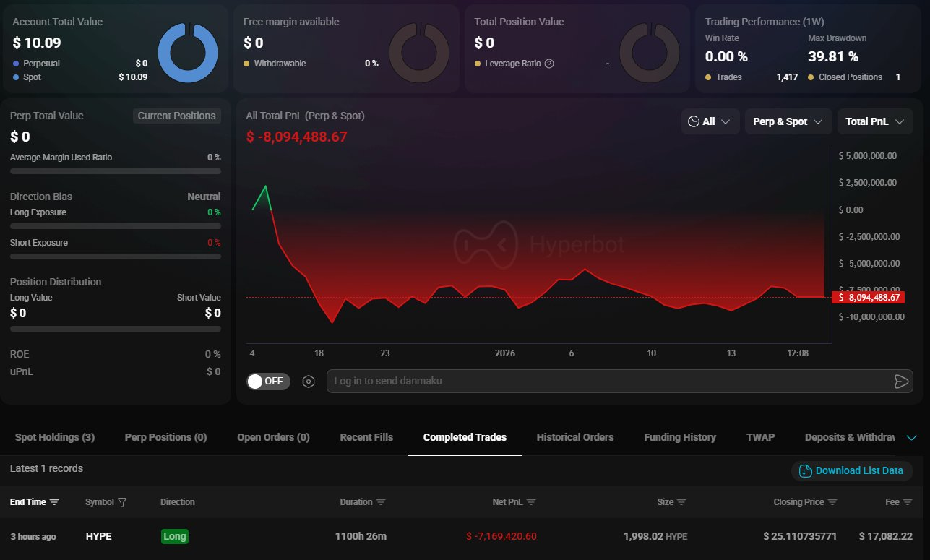Sort trades by Duration icon

pos(381,502)
